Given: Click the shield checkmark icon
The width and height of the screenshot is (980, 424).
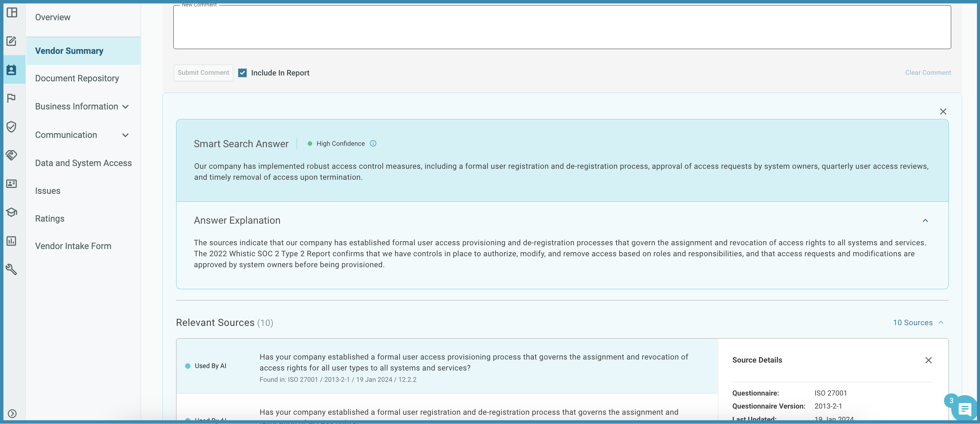Looking at the screenshot, I should (x=12, y=127).
